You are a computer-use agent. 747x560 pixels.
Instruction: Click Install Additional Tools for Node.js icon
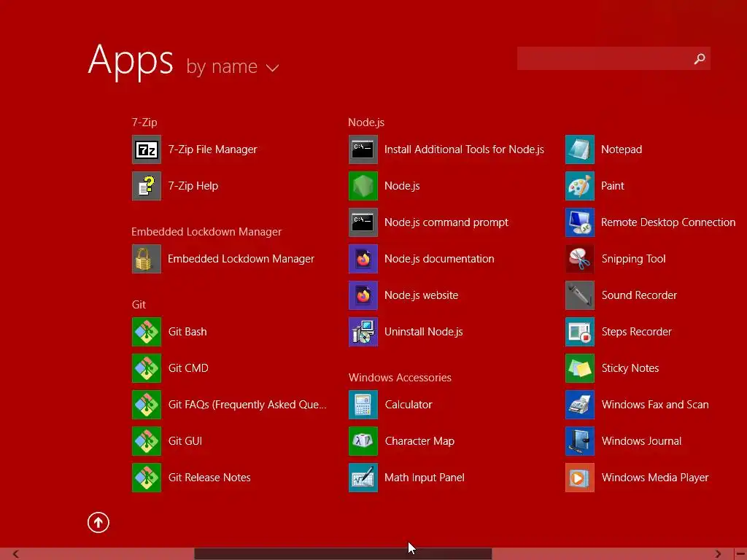(363, 149)
